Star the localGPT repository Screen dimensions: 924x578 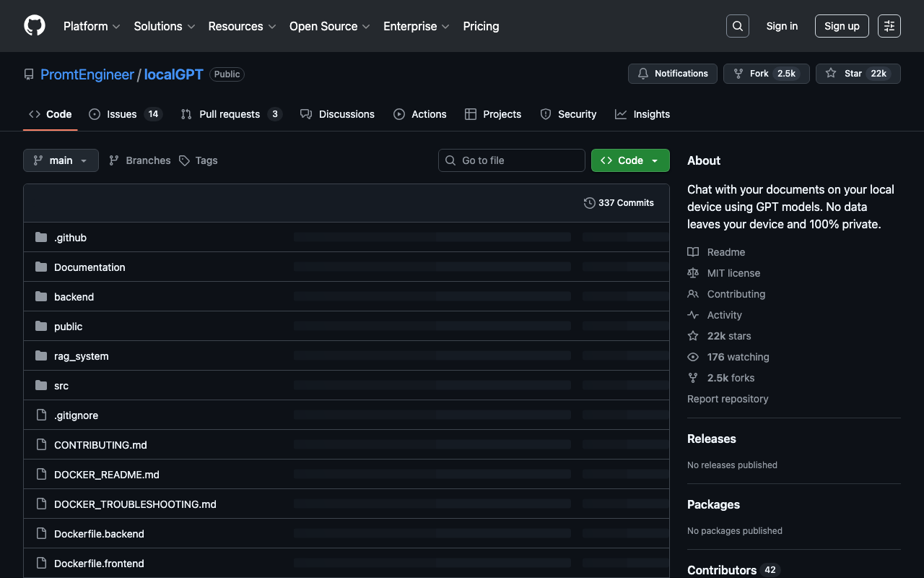(x=858, y=74)
